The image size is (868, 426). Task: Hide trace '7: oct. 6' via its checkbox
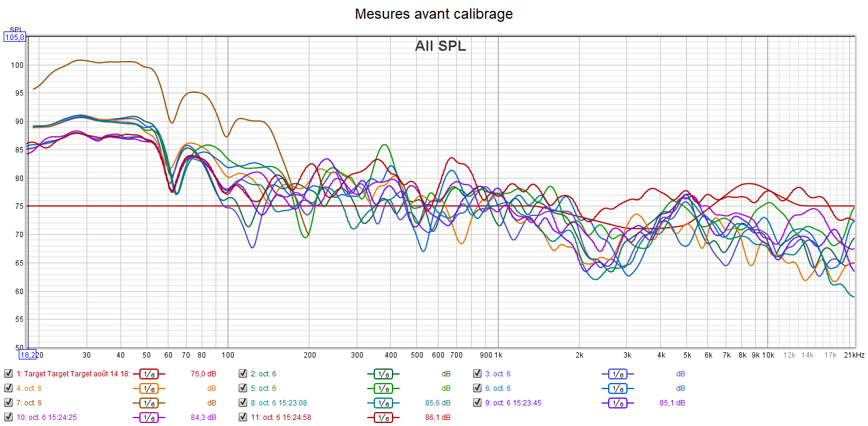8,402
